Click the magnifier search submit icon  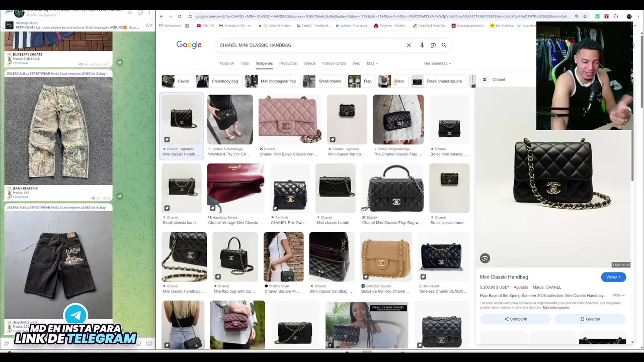[444, 45]
